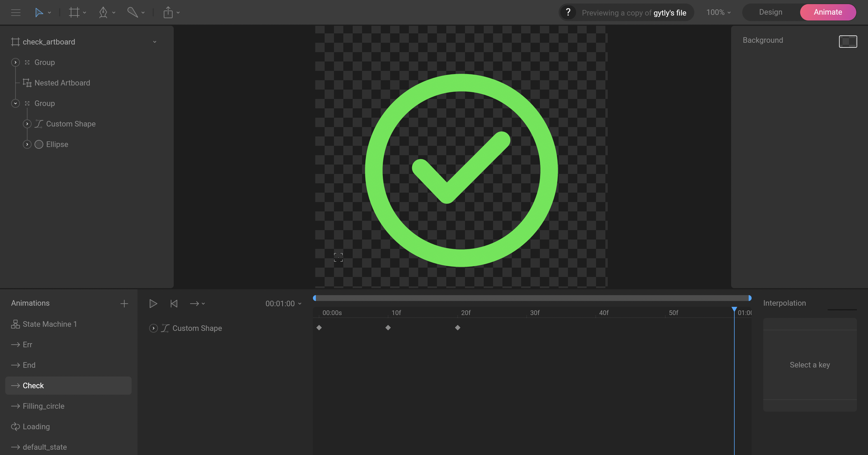
Task: Select the arrow Select tool
Action: (39, 13)
